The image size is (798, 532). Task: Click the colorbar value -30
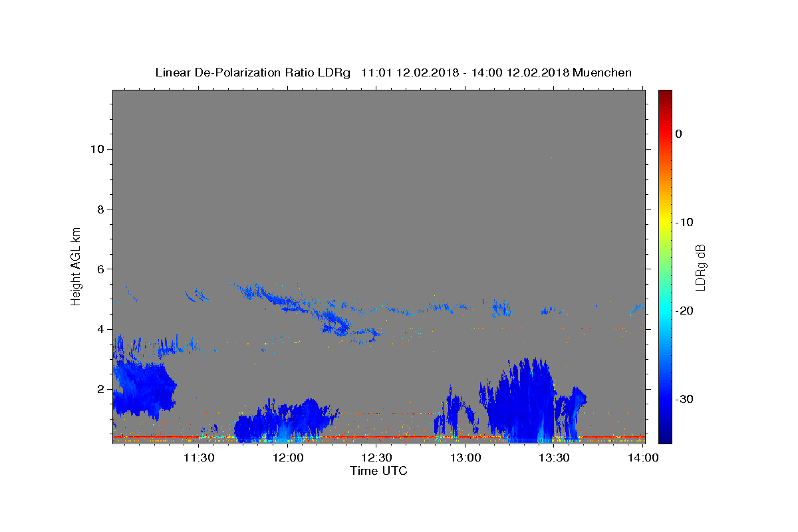(x=686, y=399)
